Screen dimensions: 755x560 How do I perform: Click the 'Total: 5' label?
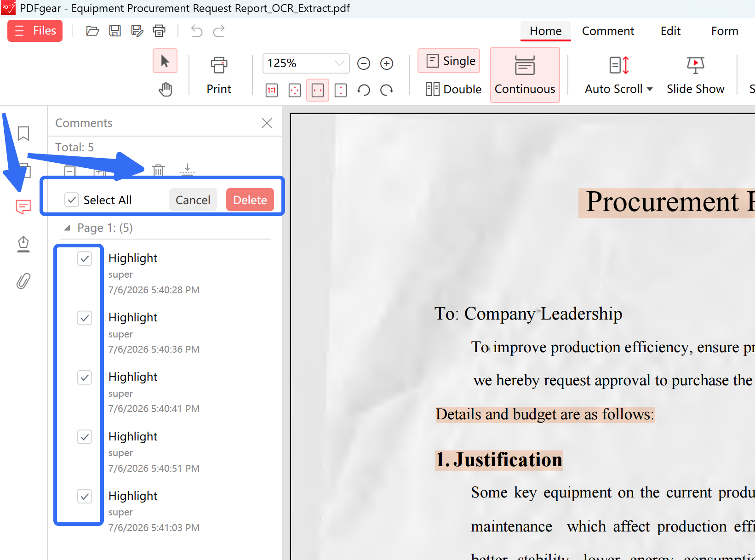click(74, 147)
